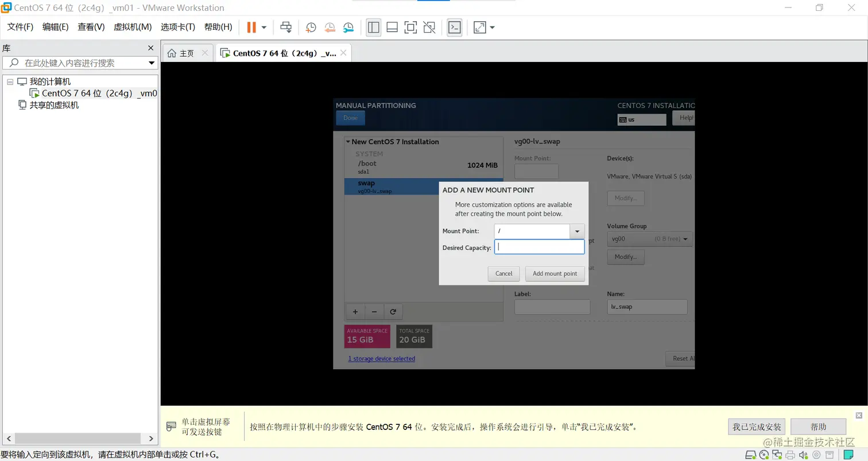Screen dimensions: 868x461
Task: Open the 1 storage device selected link
Action: coord(382,358)
